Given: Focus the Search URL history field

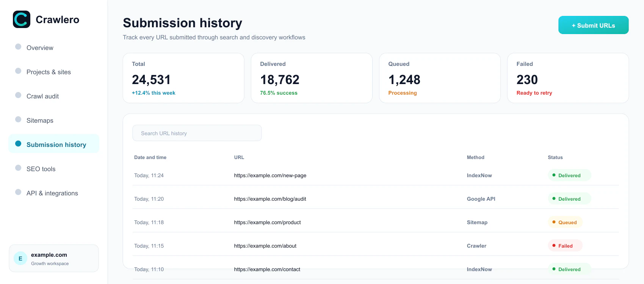Looking at the screenshot, I should coord(197,133).
